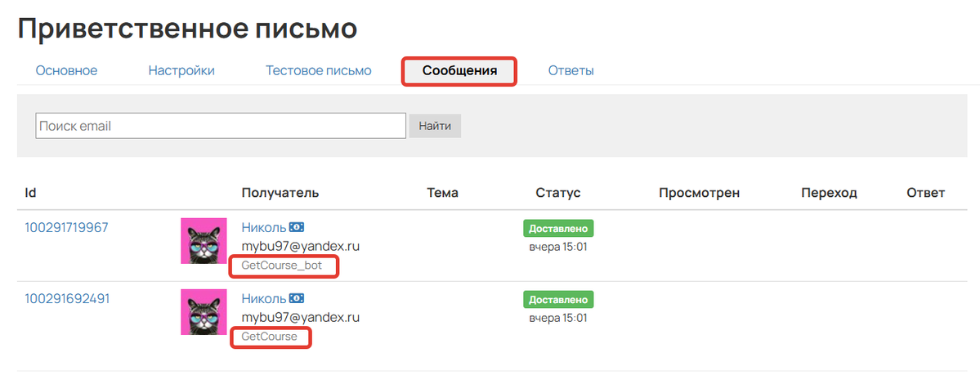Click the Доставлено badge in row 100291719967
The width and height of the screenshot is (980, 375).
(558, 228)
